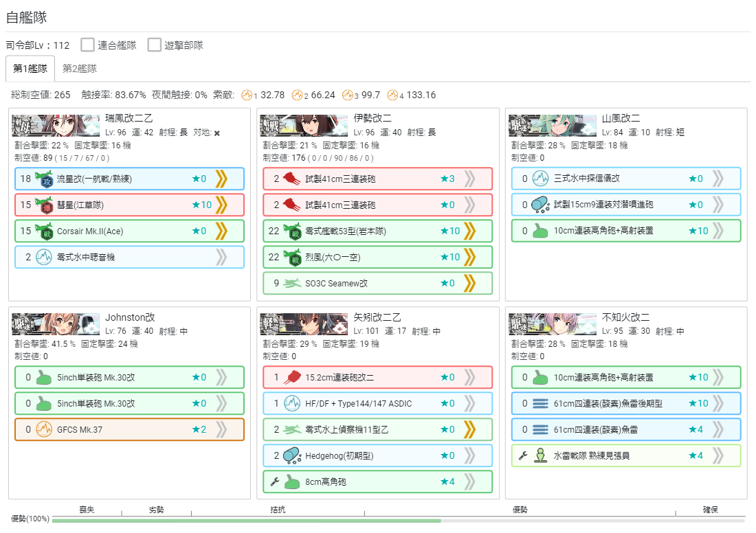Open proficiency chevron for Corsair Mk.II(Ace)
The height and width of the screenshot is (533, 756).
[x=221, y=231]
